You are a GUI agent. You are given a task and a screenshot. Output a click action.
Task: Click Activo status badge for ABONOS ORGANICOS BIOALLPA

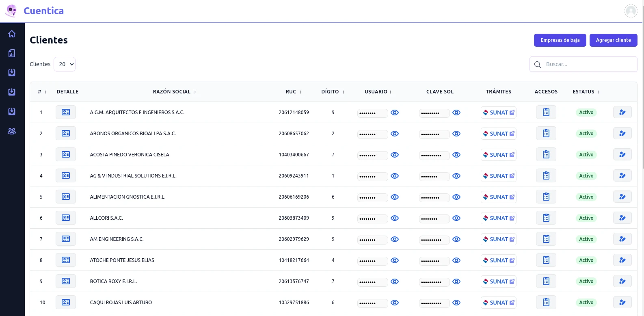point(586,134)
